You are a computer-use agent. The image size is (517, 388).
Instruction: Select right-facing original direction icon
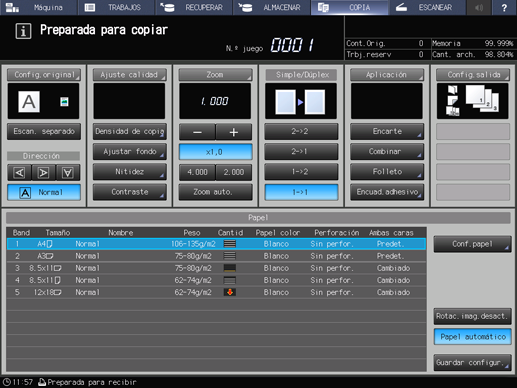(43, 172)
